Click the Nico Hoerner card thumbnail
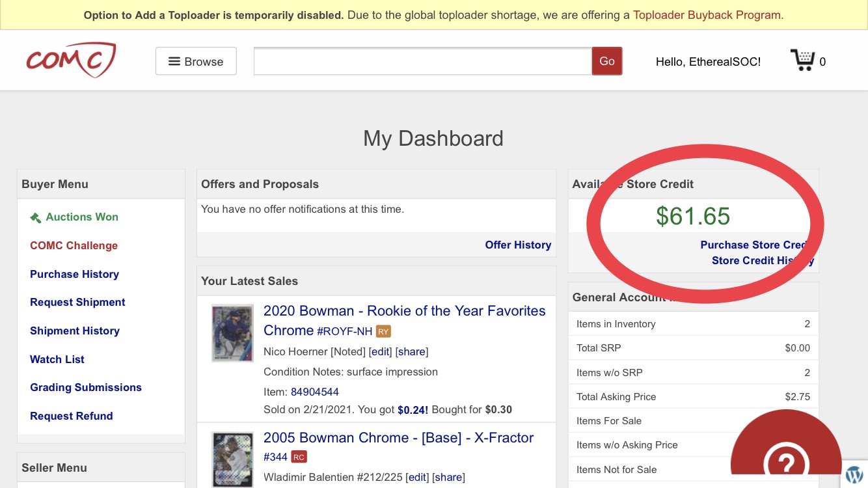This screenshot has width=868, height=488. (x=232, y=333)
